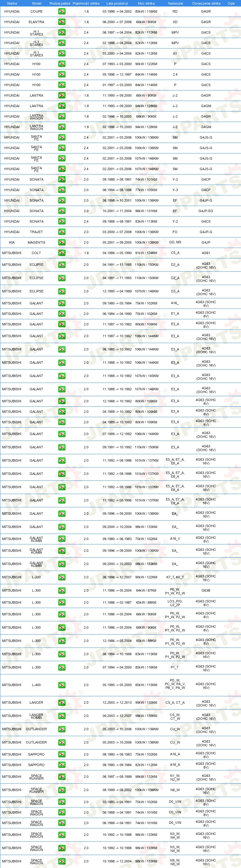Click the fuel icon in the L-300 P1_T row
This screenshot has width=241, height=868.
(x=62, y=667)
